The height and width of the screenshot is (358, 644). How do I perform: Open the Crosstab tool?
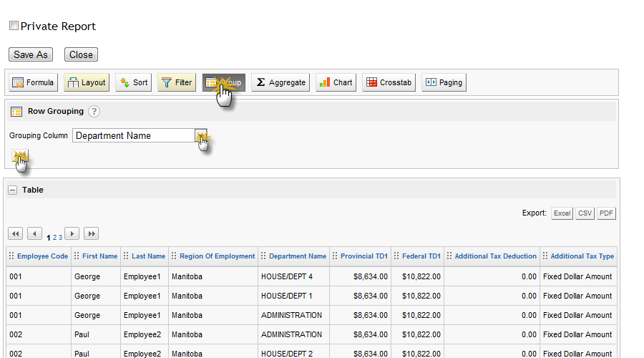click(389, 82)
